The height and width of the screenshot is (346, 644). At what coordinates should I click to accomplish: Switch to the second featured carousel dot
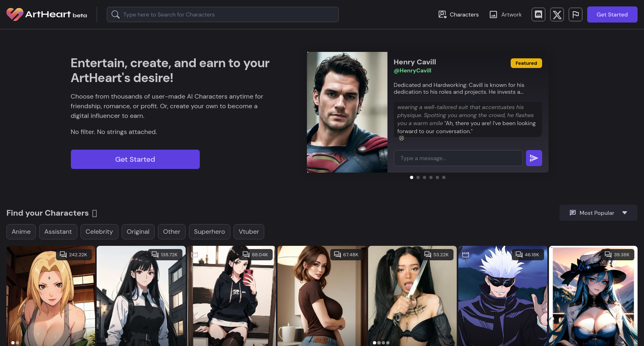(418, 177)
